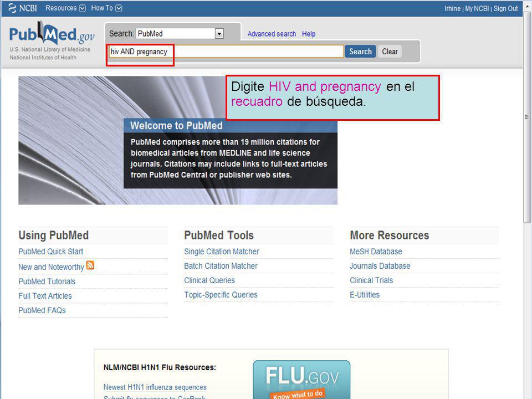
Task: Click the Using PubMed heading
Action: [54, 235]
